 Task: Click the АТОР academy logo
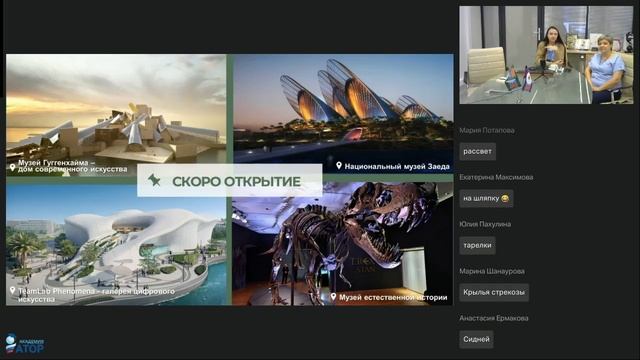(x=24, y=344)
